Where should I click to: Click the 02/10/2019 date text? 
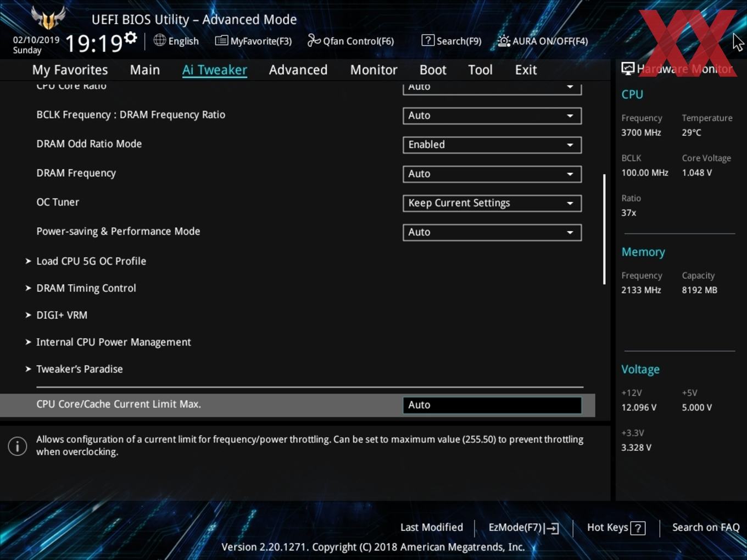click(36, 40)
